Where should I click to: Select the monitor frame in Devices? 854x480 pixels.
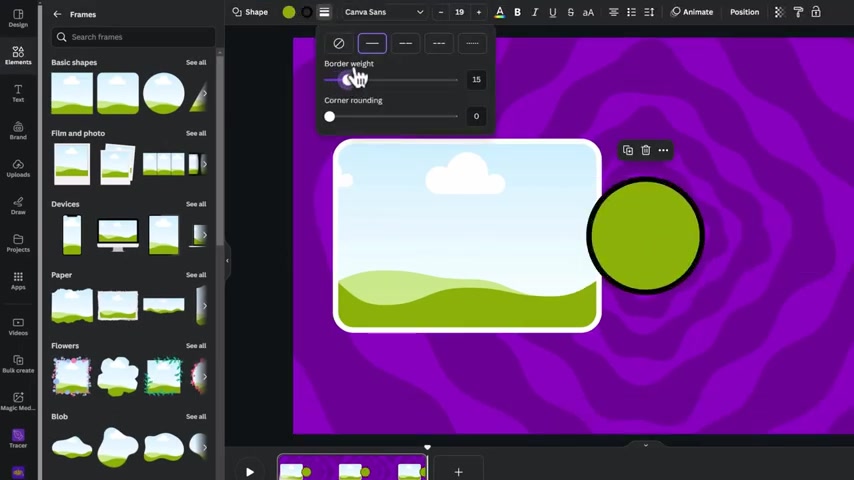(x=118, y=235)
